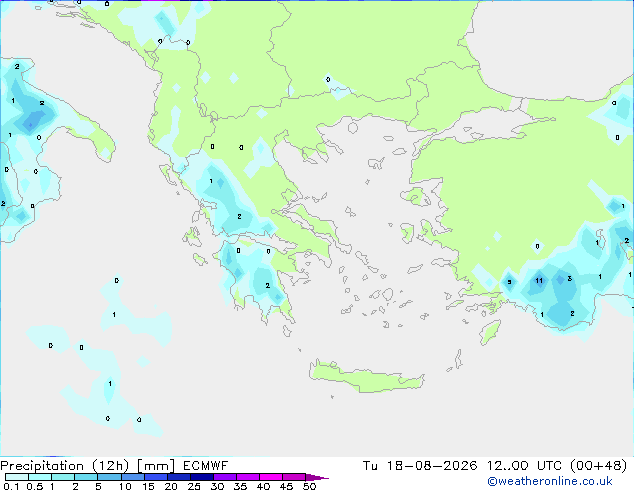Click the "[mm]" unit label
The height and width of the screenshot is (490, 634).
[156, 466]
